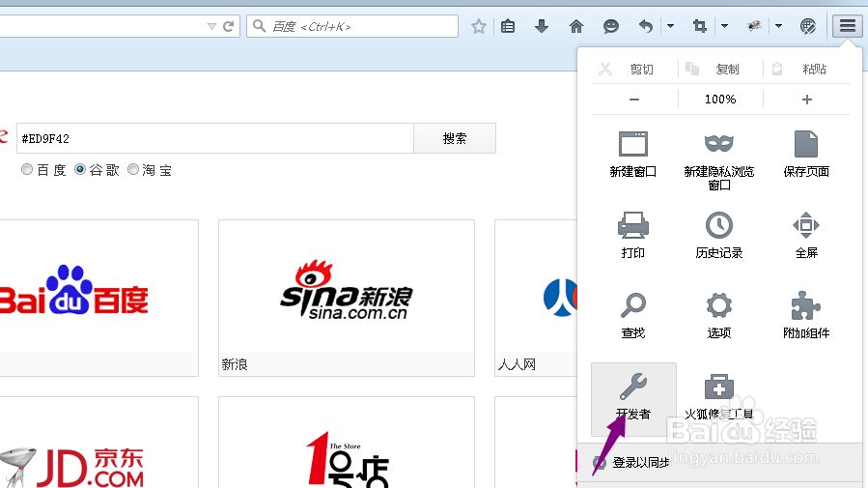Viewport: 868px width, 488px height.
Task: Close the hamburger menu button
Action: (x=848, y=25)
